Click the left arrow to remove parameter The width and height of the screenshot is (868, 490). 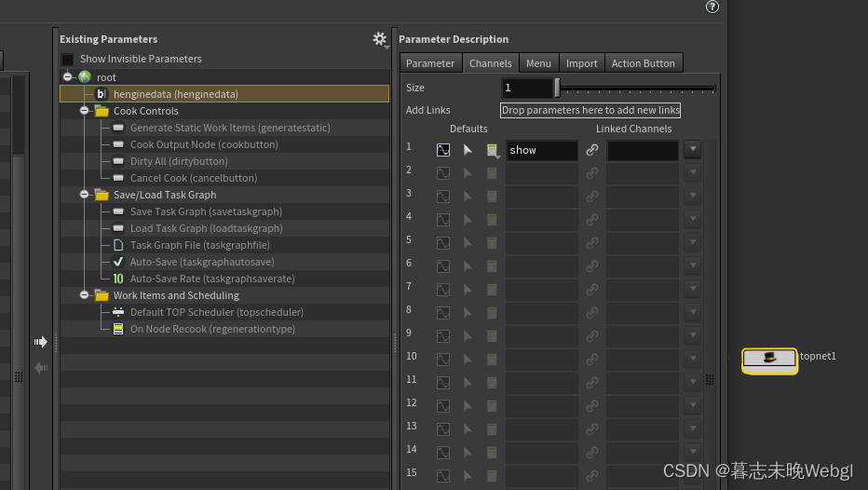[41, 368]
